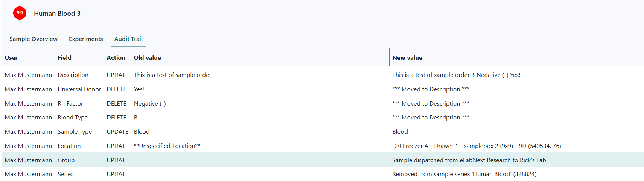Image resolution: width=644 pixels, height=181 pixels.
Task: Click '**Unspecified Location**' old value
Action: point(167,146)
